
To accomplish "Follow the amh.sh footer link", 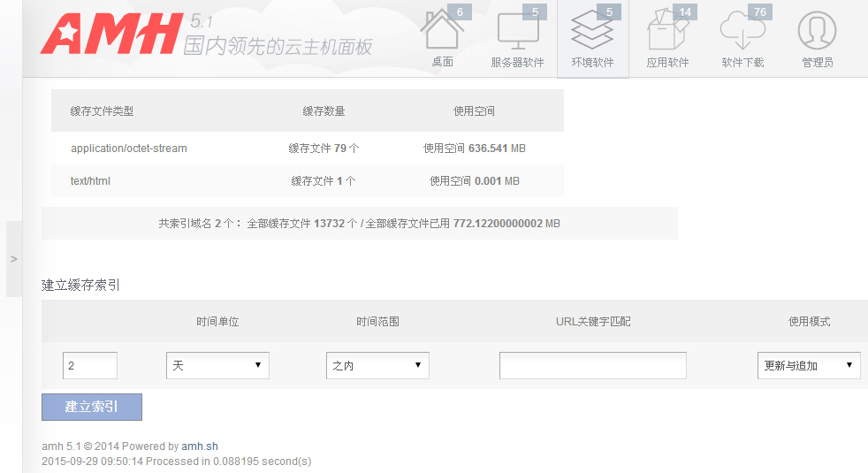I will point(200,446).
